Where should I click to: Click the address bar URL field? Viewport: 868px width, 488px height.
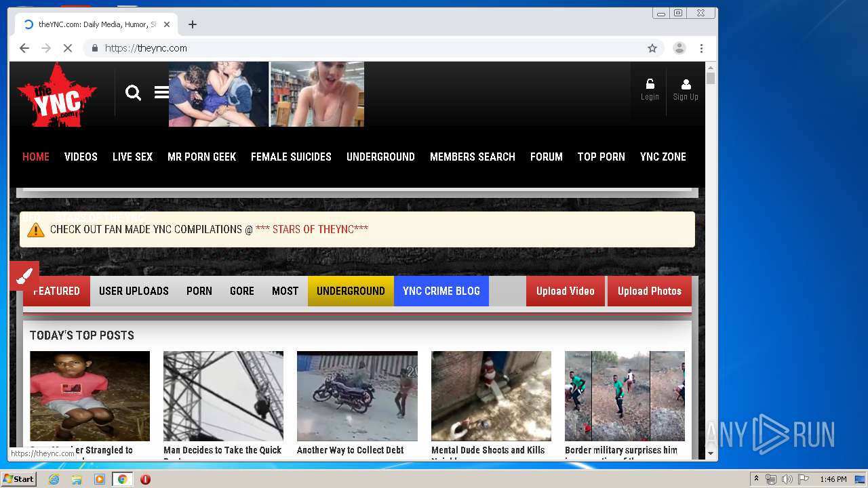373,48
